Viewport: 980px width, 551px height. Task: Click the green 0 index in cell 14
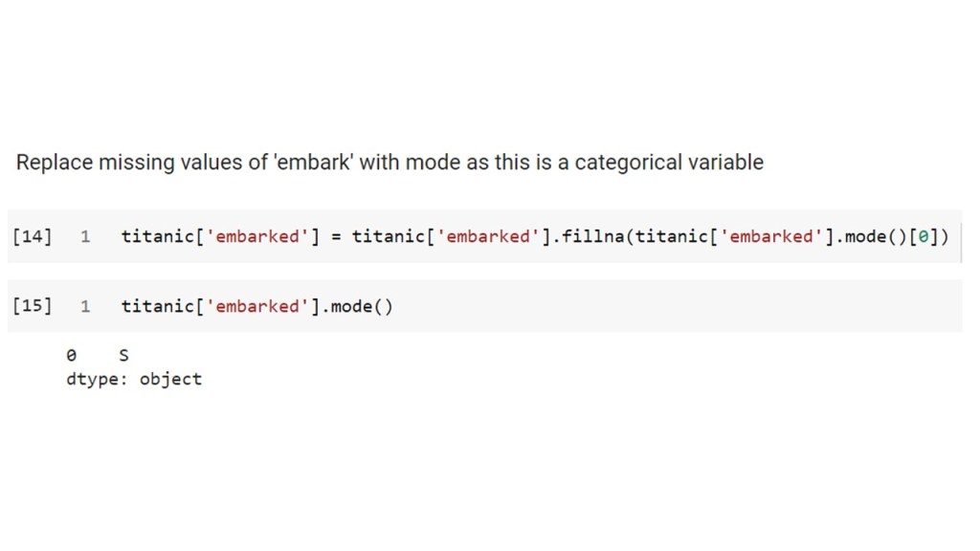tap(922, 236)
